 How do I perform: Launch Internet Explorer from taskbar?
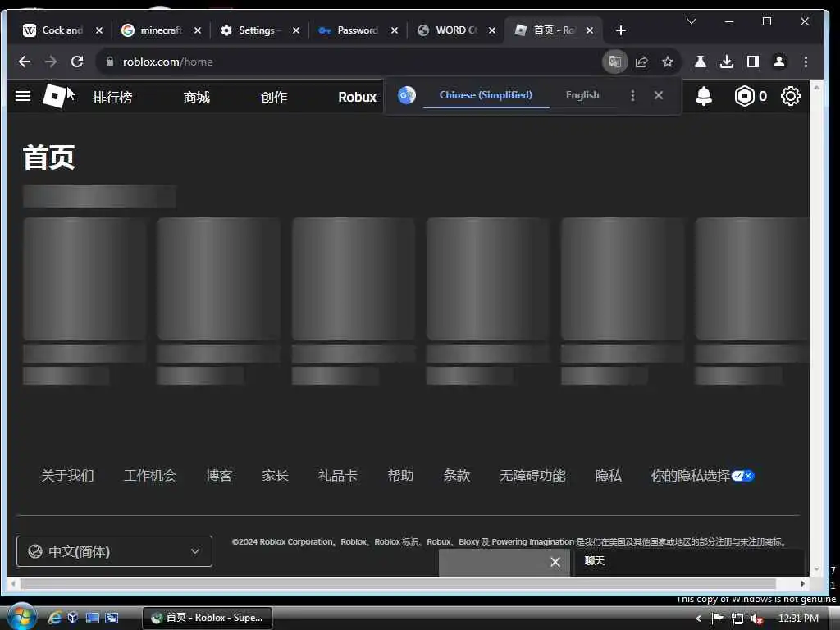(x=55, y=618)
